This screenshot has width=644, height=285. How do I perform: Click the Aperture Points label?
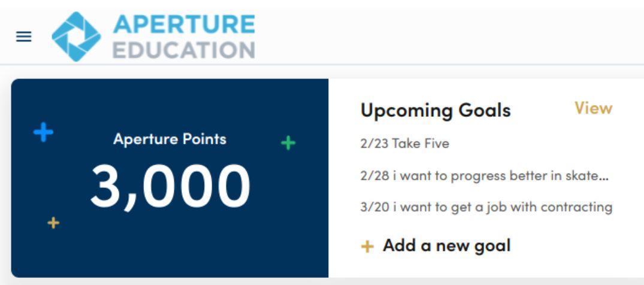tap(170, 140)
